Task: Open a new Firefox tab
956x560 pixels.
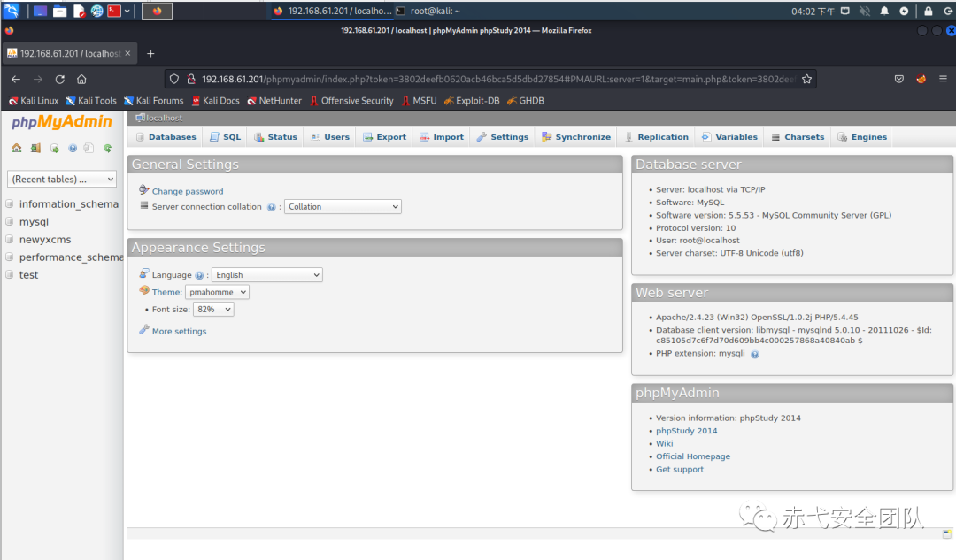Action: point(150,54)
